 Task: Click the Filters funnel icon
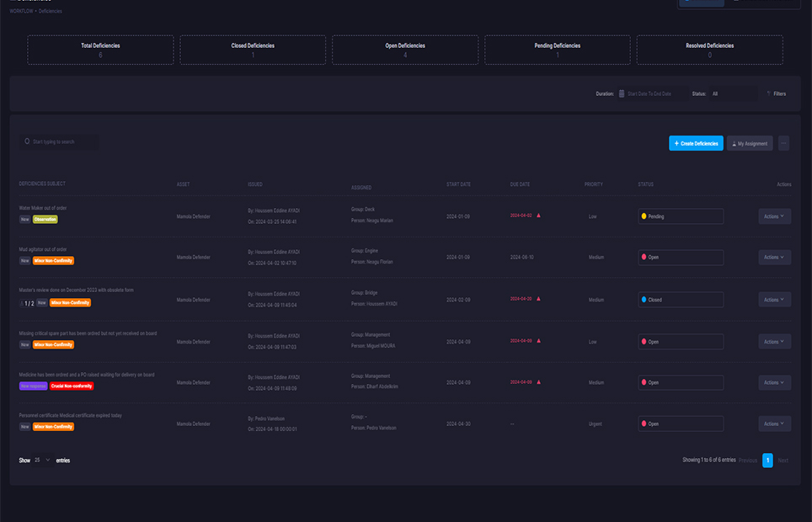point(767,93)
